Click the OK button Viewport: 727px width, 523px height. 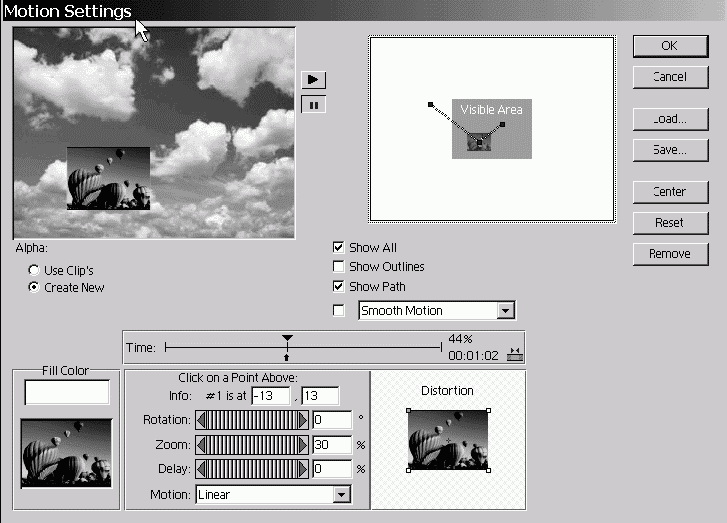click(669, 46)
